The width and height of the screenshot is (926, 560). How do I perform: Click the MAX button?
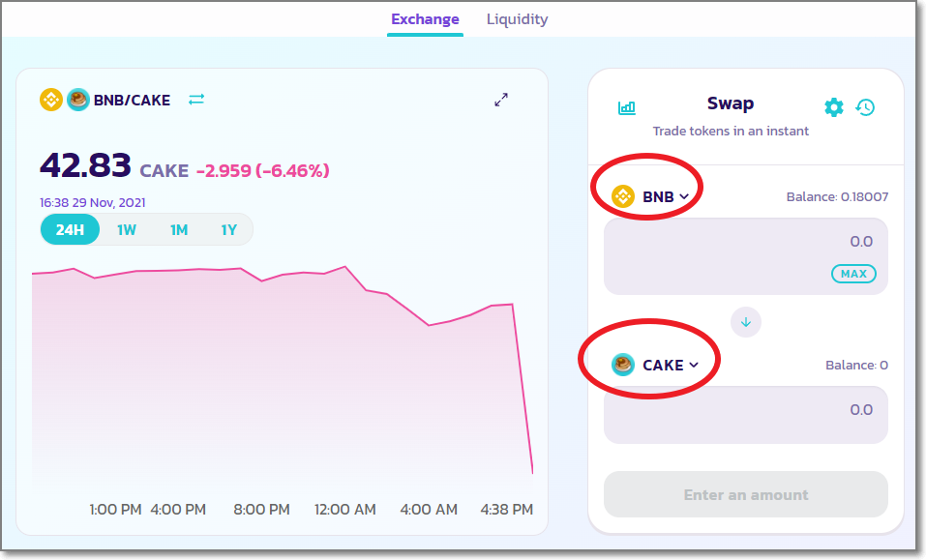[x=853, y=274]
